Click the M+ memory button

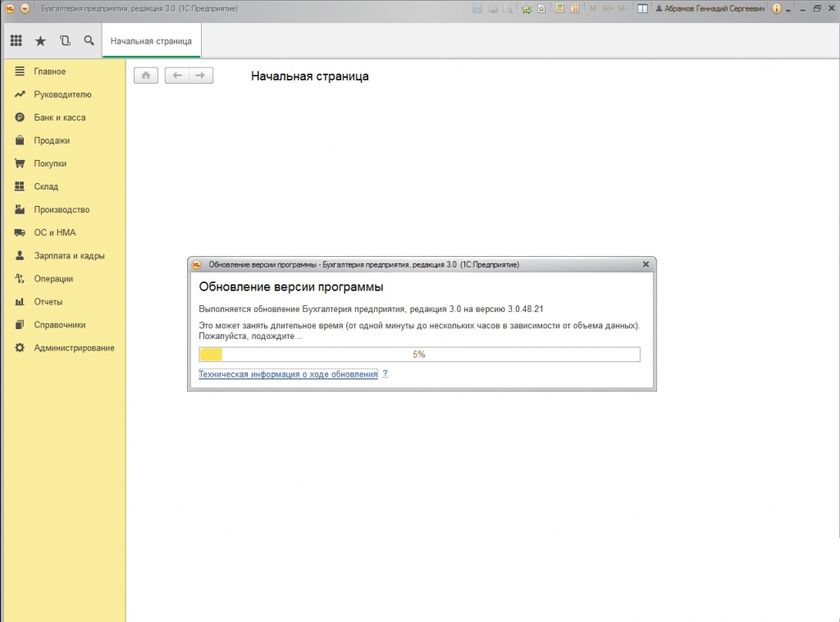608,8
